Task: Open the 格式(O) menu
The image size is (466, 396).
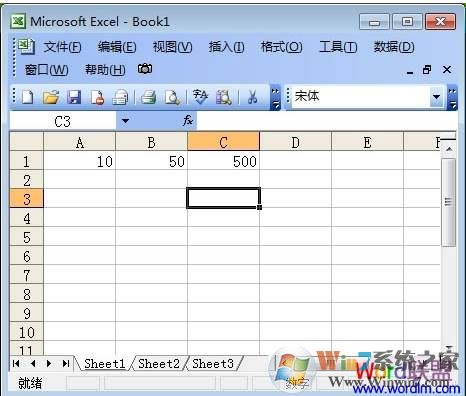Action: [281, 47]
